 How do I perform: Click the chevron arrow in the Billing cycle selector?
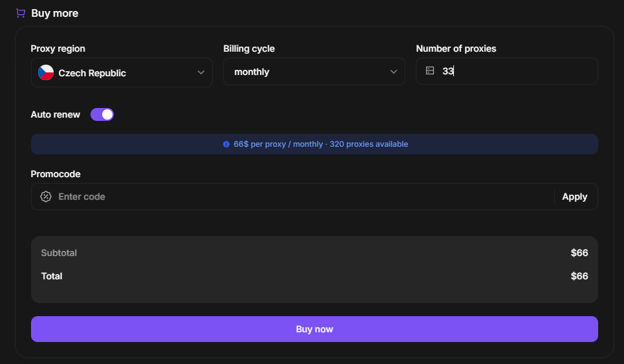[394, 72]
